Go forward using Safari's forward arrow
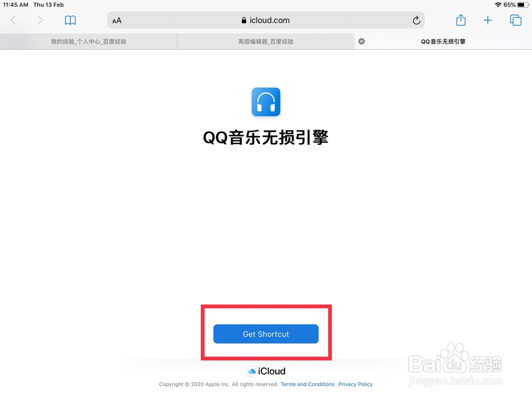Screen dimensions: 532x399 [x=40, y=20]
